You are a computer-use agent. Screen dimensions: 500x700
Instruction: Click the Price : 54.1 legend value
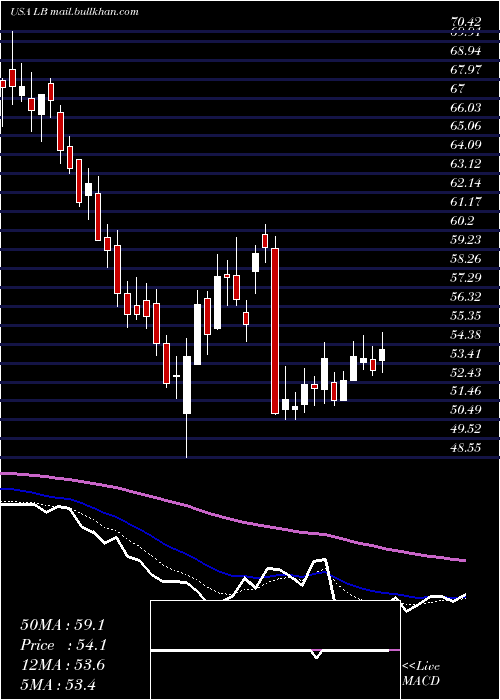click(x=62, y=645)
